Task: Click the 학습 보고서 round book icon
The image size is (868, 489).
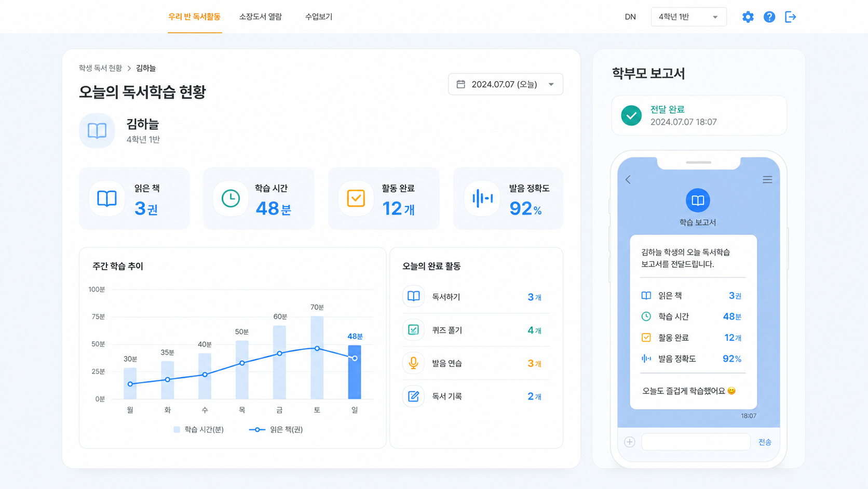Action: [698, 201]
